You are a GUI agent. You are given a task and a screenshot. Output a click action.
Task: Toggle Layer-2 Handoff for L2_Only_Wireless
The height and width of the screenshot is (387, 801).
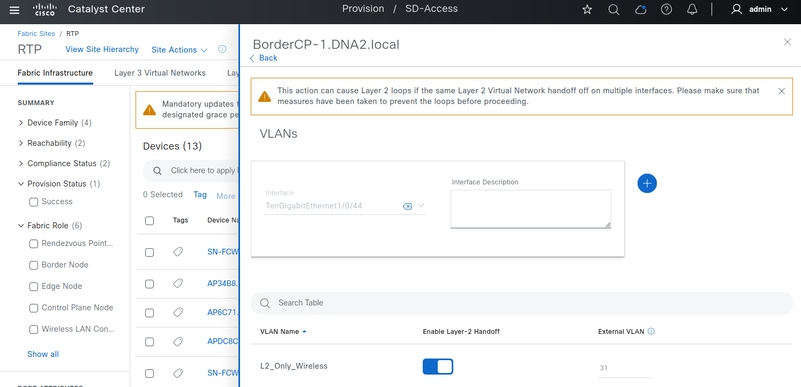(438, 367)
